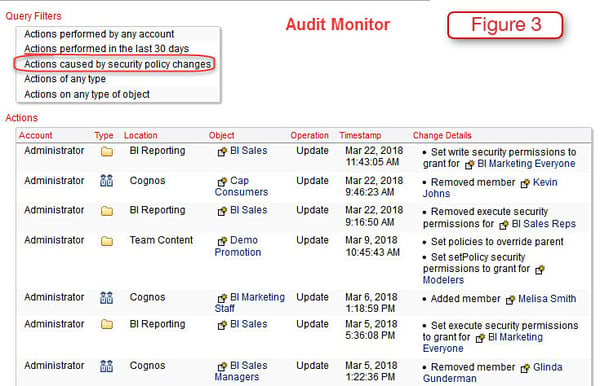Click link icon before Modelers
Screen dimensions: 600x386
(540, 270)
